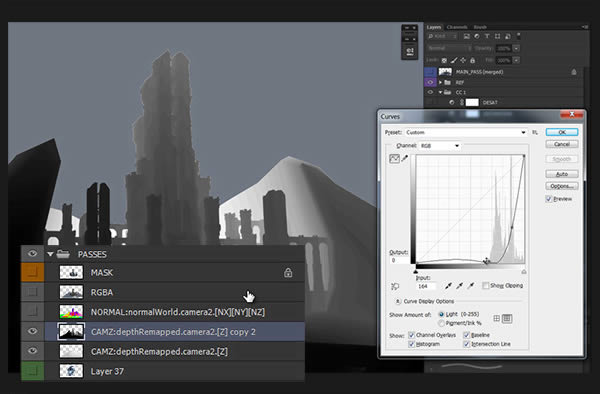Click lock position icon
Image resolution: width=600 pixels, height=394 pixels.
[463, 60]
